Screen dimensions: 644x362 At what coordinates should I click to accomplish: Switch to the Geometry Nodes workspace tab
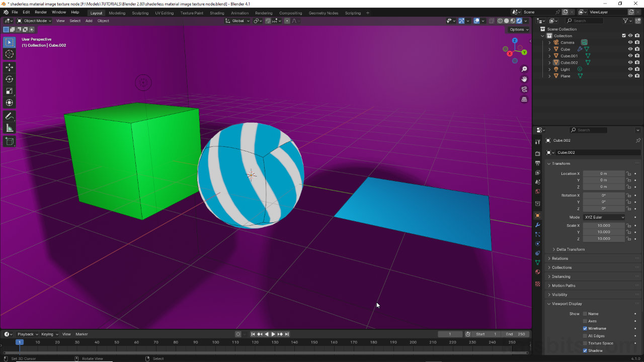click(324, 13)
